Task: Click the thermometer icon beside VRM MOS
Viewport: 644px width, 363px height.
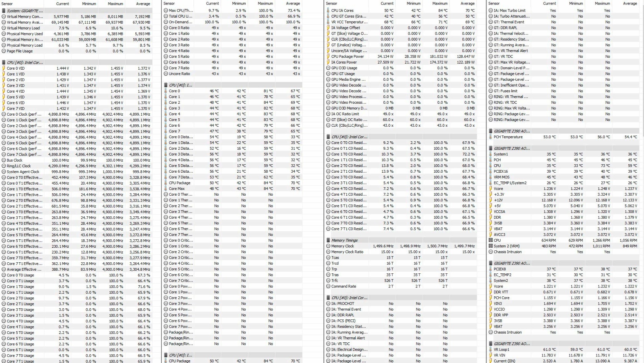Action: [491, 177]
